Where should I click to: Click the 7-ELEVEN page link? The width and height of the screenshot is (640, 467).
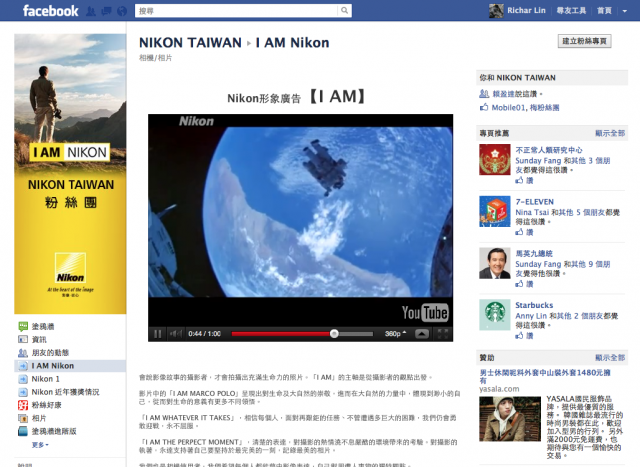(x=534, y=202)
